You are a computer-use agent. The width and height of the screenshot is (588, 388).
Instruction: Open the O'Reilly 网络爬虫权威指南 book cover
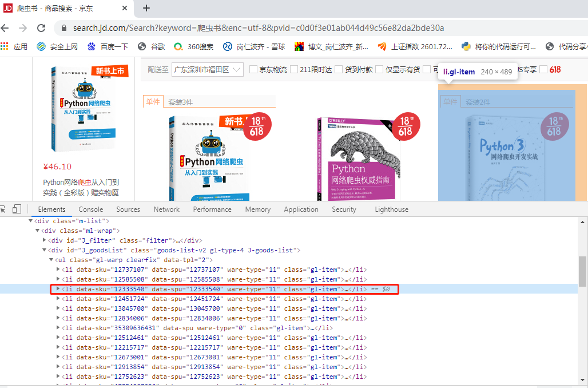pos(359,159)
